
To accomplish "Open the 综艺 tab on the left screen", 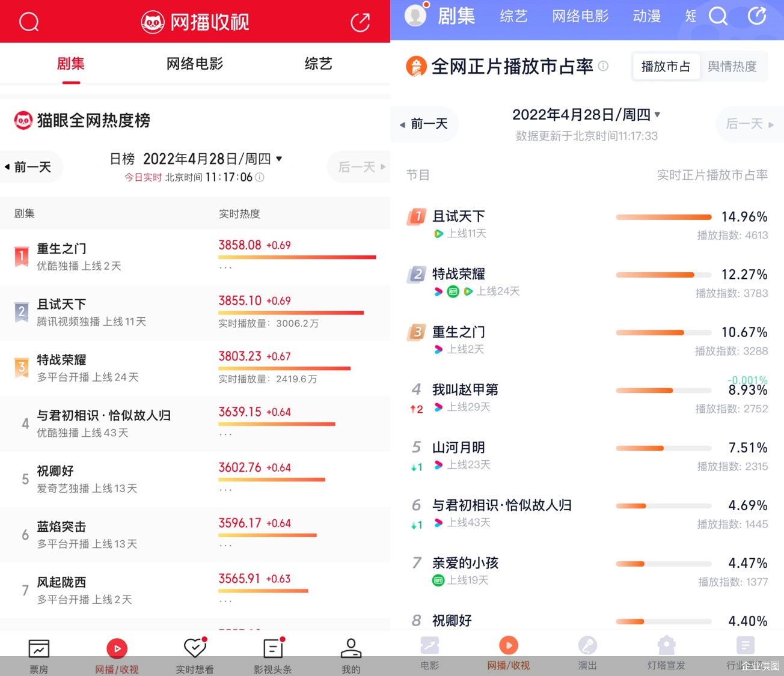I will coord(318,64).
